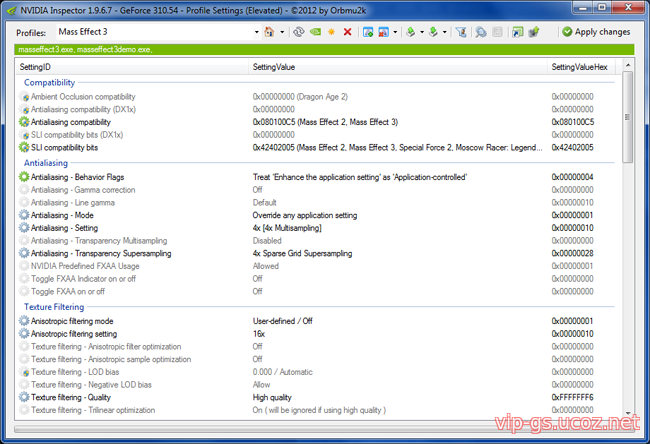Select the 'Antialiasing - Line gamma' row
This screenshot has width=650, height=444.
[x=318, y=202]
